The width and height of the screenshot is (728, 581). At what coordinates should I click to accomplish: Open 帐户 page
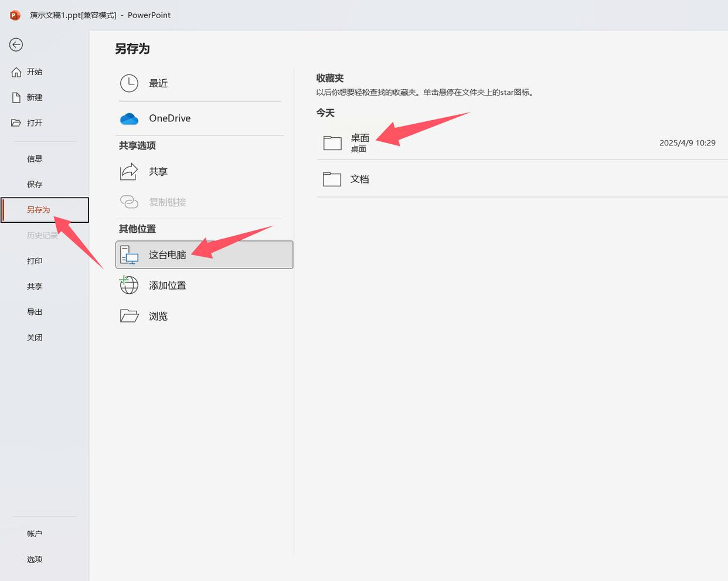(35, 534)
